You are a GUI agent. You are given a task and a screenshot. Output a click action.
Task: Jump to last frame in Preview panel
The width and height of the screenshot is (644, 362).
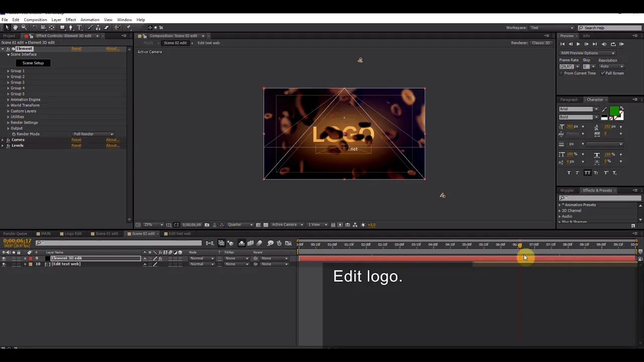595,44
